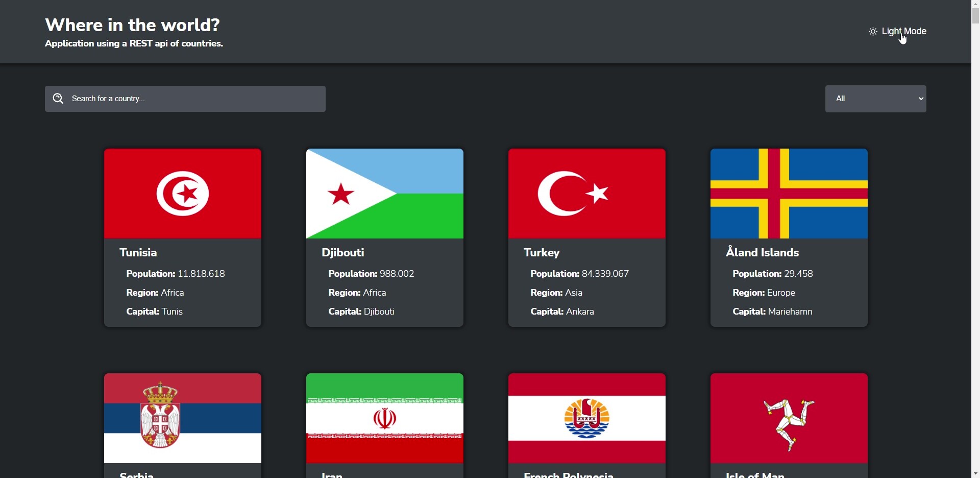This screenshot has height=478, width=980.
Task: Open the Turkey flag image
Action: (x=587, y=194)
